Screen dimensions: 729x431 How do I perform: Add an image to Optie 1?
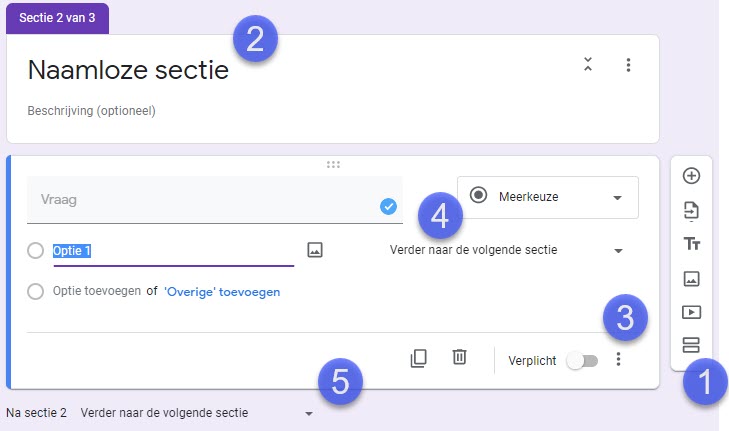coord(315,250)
